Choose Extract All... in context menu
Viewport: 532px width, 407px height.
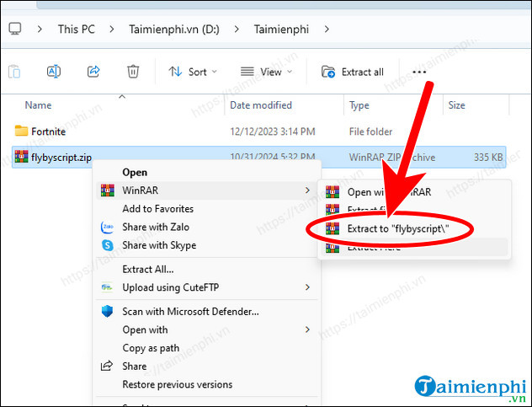[148, 270]
